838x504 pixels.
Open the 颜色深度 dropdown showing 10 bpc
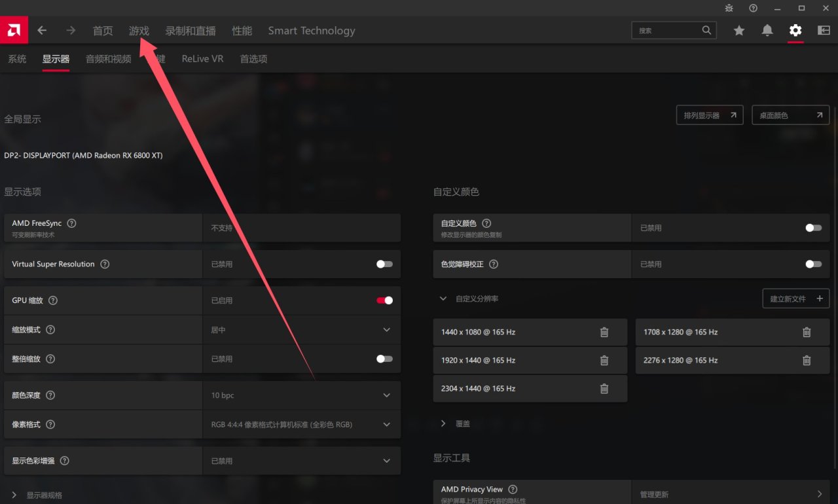302,395
